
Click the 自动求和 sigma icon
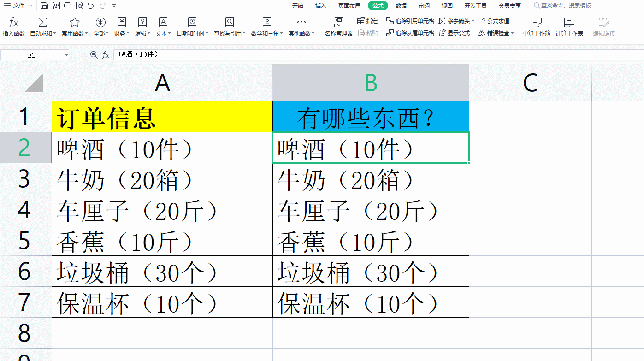point(42,22)
